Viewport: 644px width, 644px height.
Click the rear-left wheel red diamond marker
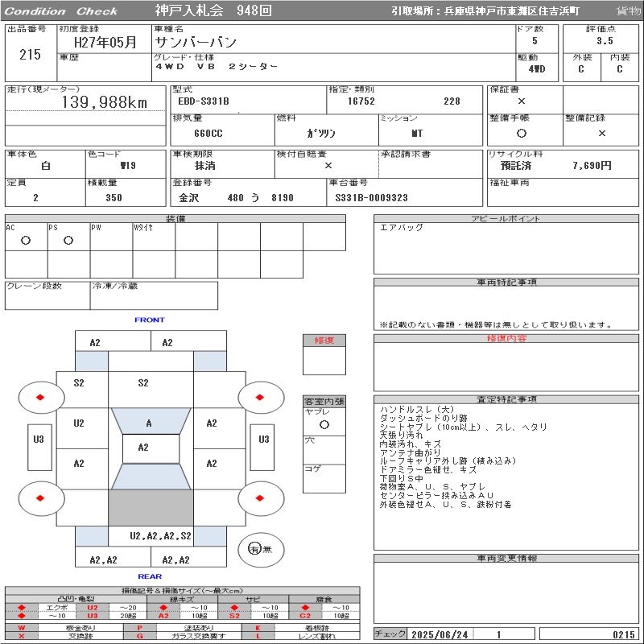pyautogui.click(x=40, y=498)
